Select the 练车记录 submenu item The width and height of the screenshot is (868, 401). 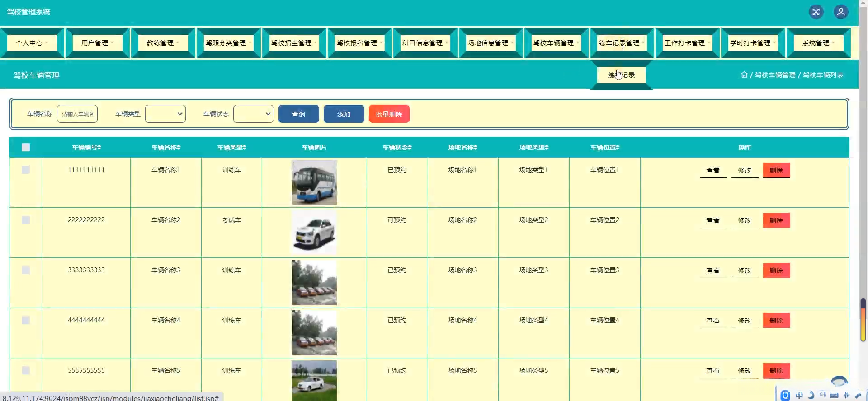622,75
